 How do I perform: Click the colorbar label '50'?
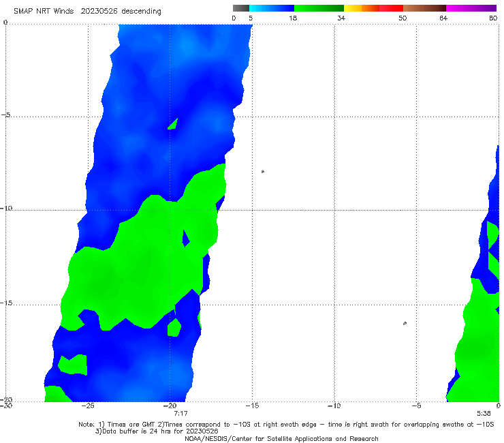(x=403, y=18)
